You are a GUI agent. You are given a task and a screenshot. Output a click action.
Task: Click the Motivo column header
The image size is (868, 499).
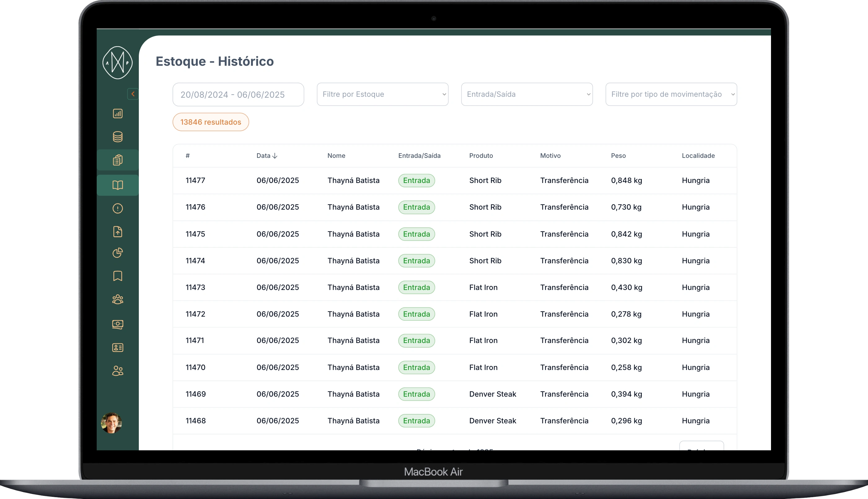tap(550, 156)
